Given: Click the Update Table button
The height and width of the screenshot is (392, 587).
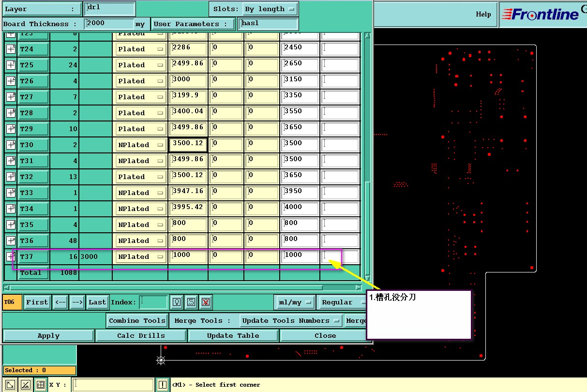Looking at the screenshot, I should [x=233, y=336].
